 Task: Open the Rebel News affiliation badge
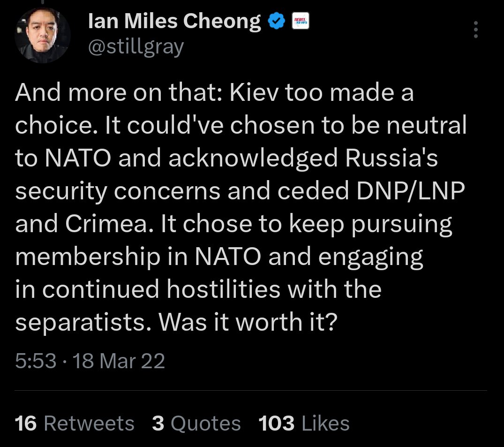(301, 21)
